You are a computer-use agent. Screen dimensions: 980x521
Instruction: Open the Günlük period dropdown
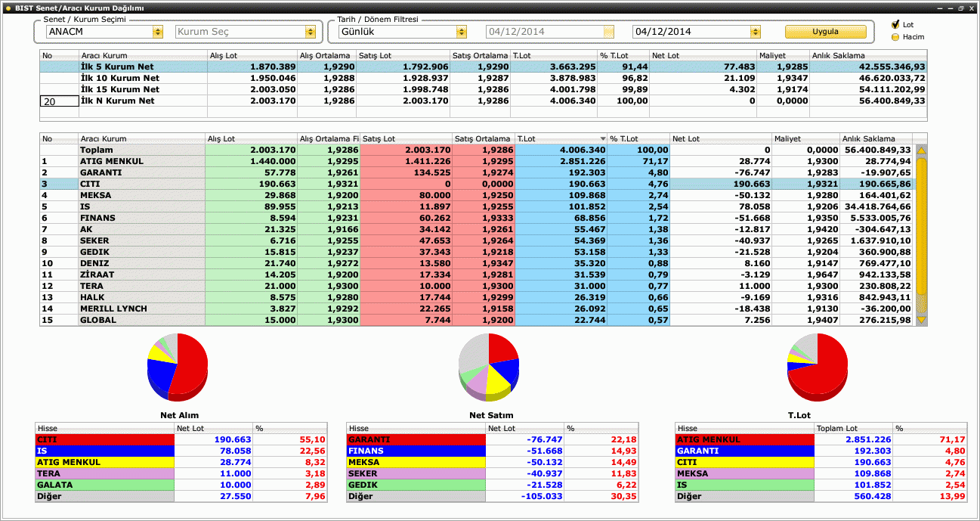tap(461, 32)
